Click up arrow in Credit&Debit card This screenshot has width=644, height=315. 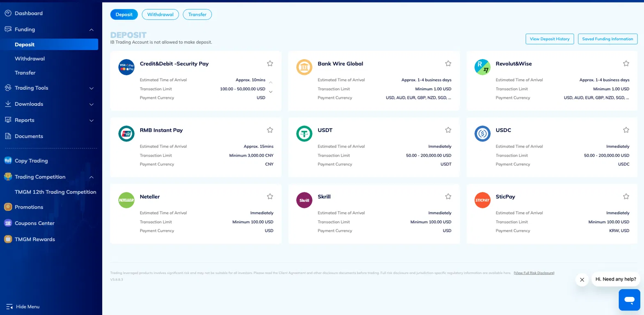point(271,82)
